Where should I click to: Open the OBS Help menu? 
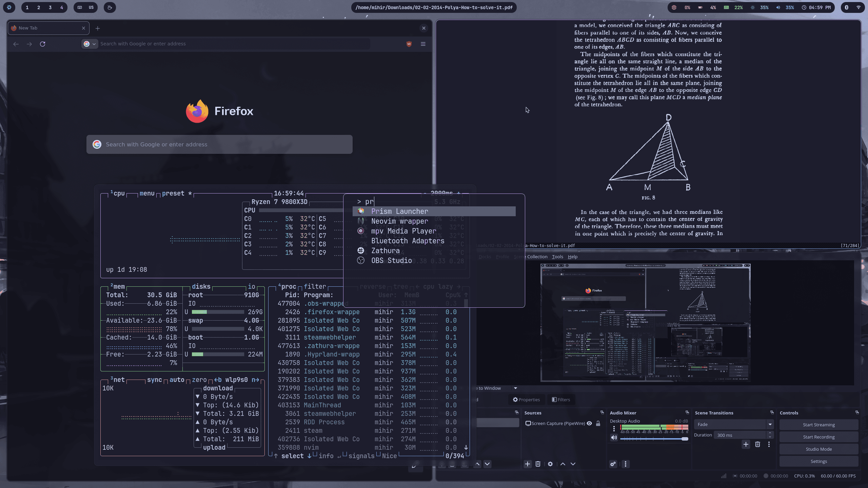(573, 257)
